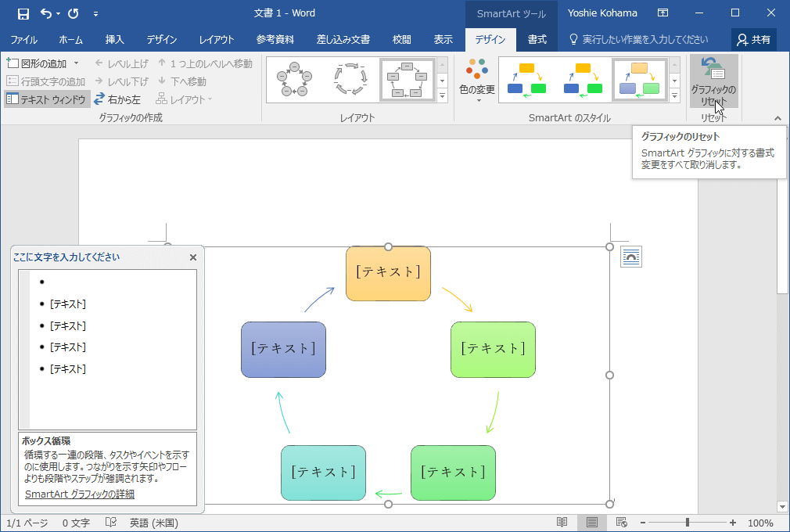Zoom in with the plus button
790x532 pixels.
coord(733,523)
